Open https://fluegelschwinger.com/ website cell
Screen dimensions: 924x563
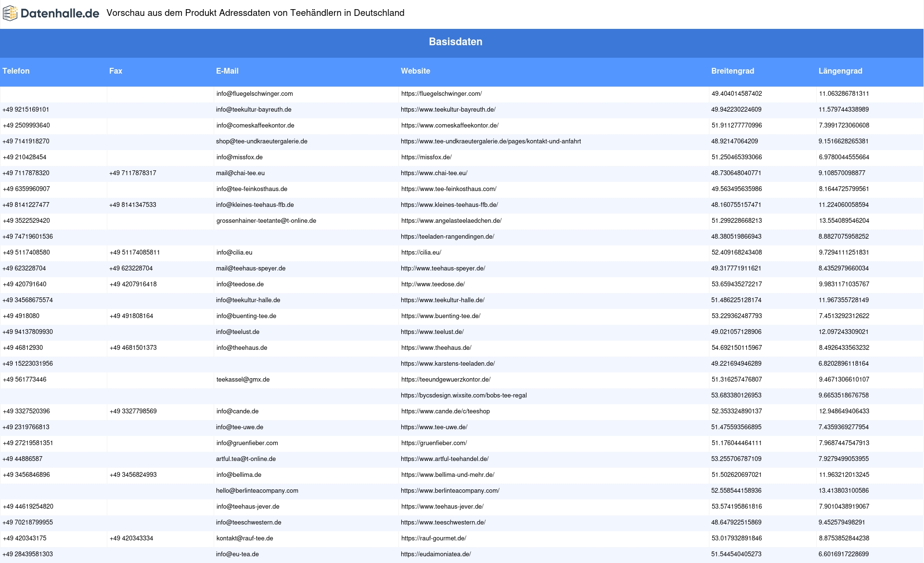[441, 94]
